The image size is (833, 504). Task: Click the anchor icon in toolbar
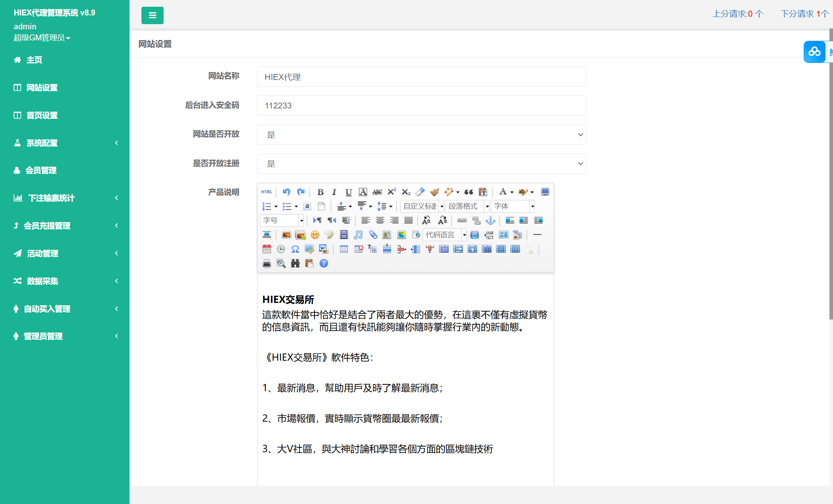pyautogui.click(x=490, y=221)
